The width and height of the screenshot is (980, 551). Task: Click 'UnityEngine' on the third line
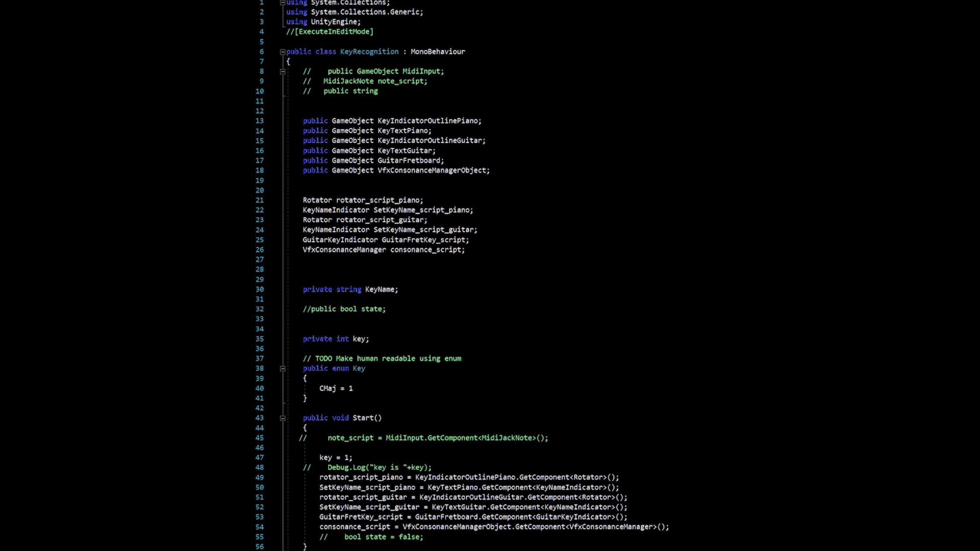point(334,22)
